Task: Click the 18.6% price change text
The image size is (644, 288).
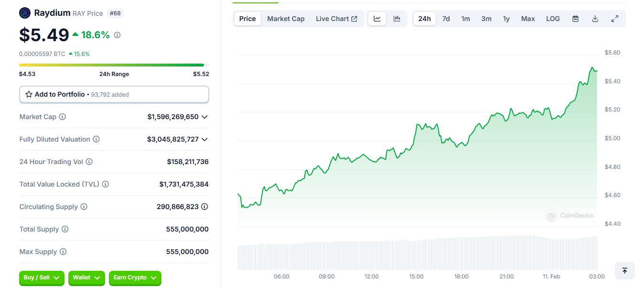Action: [96, 35]
